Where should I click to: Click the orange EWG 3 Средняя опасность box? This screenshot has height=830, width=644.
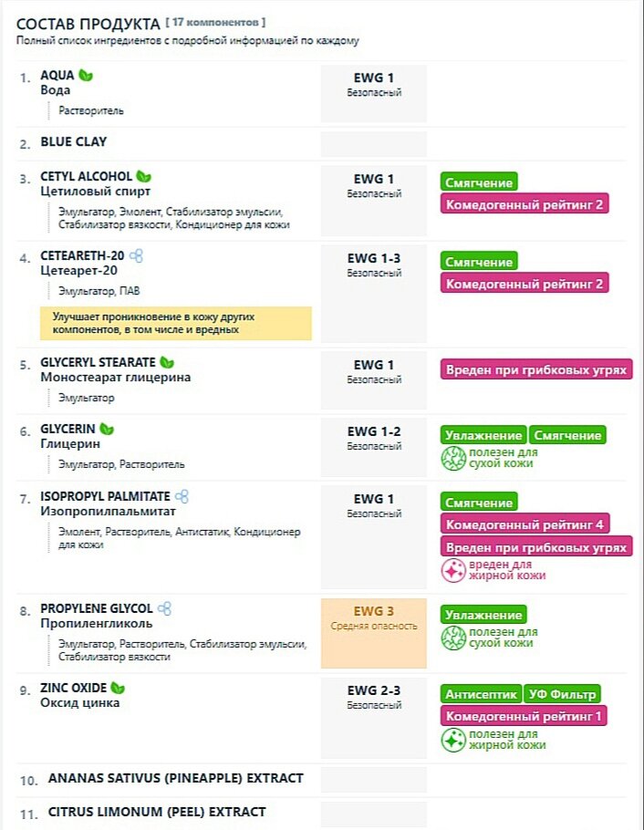tap(374, 633)
